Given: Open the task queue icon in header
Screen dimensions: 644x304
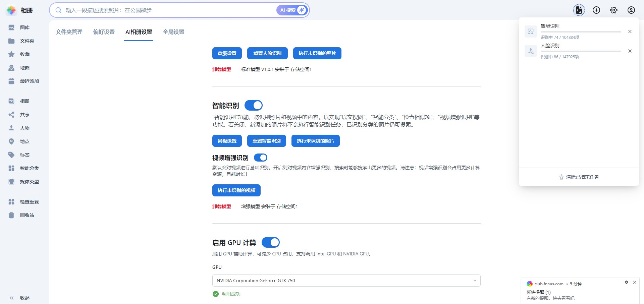Looking at the screenshot, I should point(579,10).
